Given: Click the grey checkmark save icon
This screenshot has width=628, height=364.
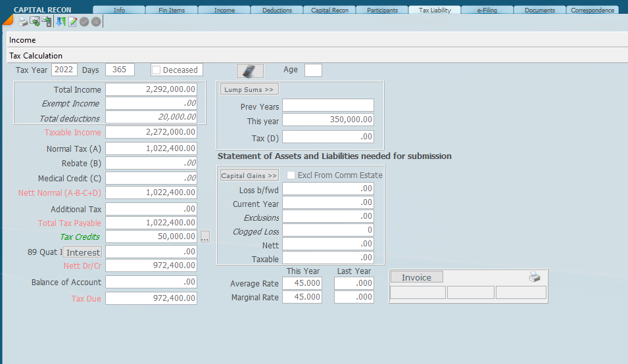Looking at the screenshot, I should (x=84, y=22).
